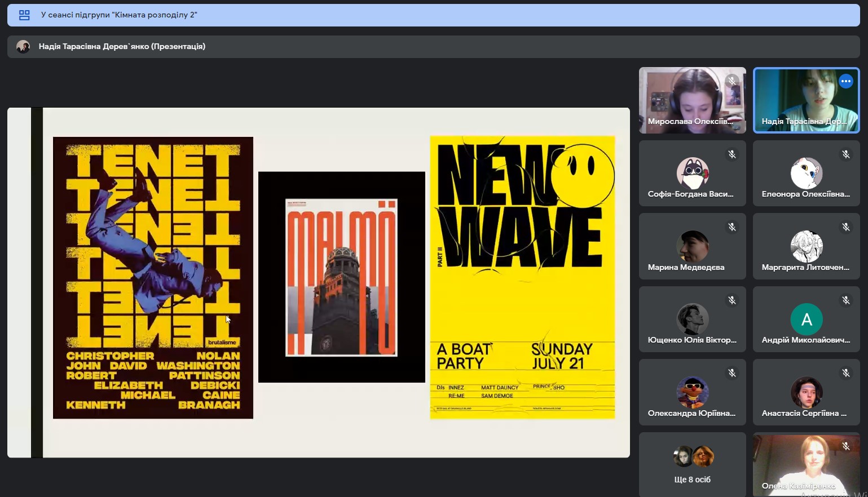
Task: Open more options on Надія Тарасівна's tile
Action: tap(845, 81)
